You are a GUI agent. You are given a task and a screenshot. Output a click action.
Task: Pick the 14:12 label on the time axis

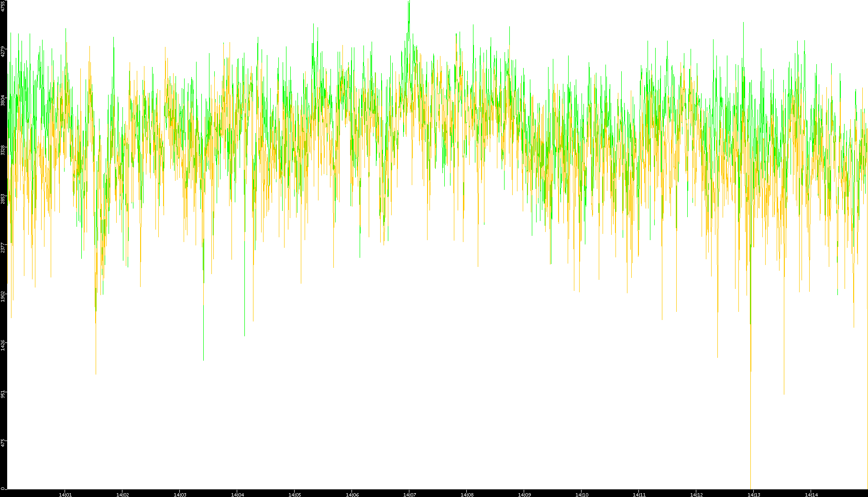696,495
